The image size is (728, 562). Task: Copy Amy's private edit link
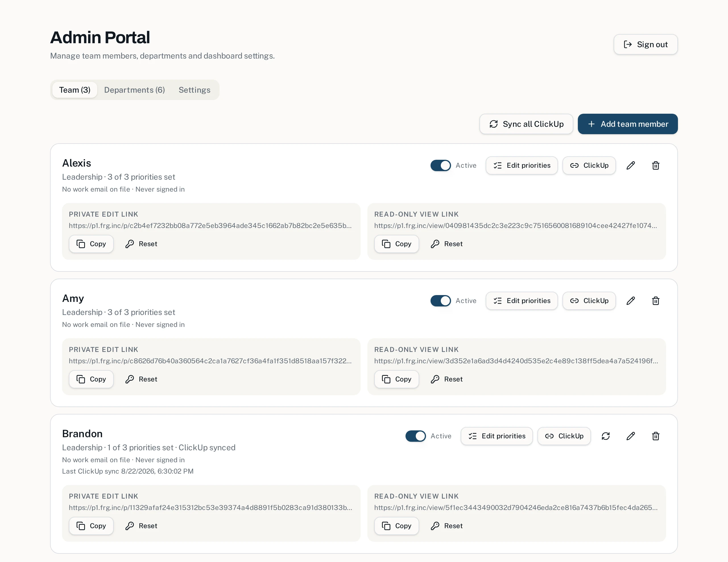(x=91, y=379)
